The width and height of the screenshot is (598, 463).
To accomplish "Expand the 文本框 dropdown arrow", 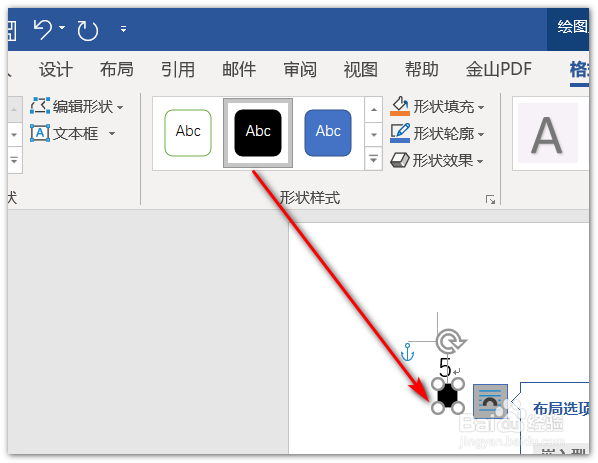I will (x=112, y=133).
